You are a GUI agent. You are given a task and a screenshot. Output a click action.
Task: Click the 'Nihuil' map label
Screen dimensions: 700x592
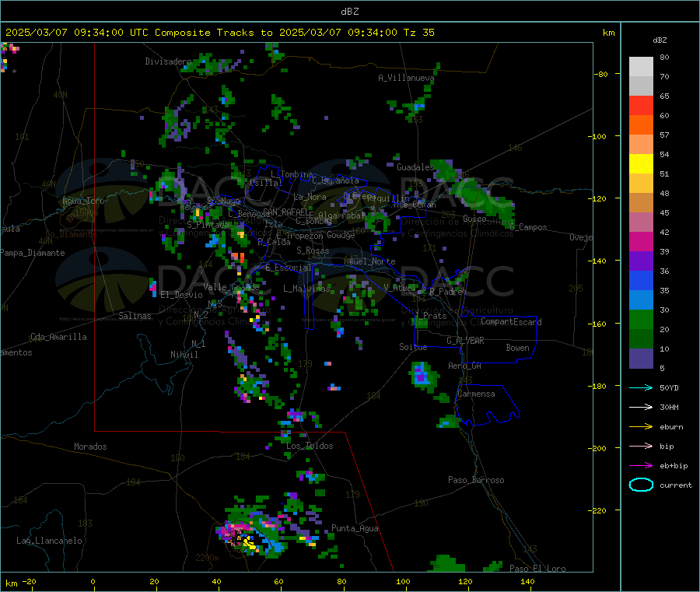point(184,355)
